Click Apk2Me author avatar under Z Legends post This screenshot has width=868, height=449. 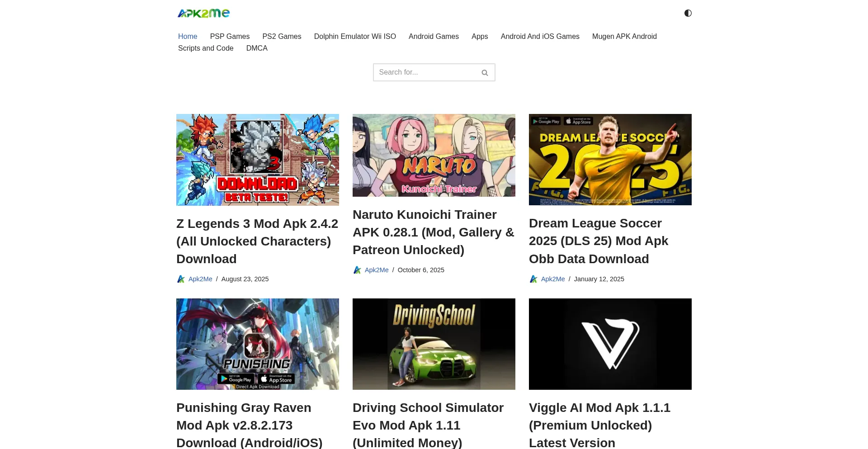coord(181,279)
